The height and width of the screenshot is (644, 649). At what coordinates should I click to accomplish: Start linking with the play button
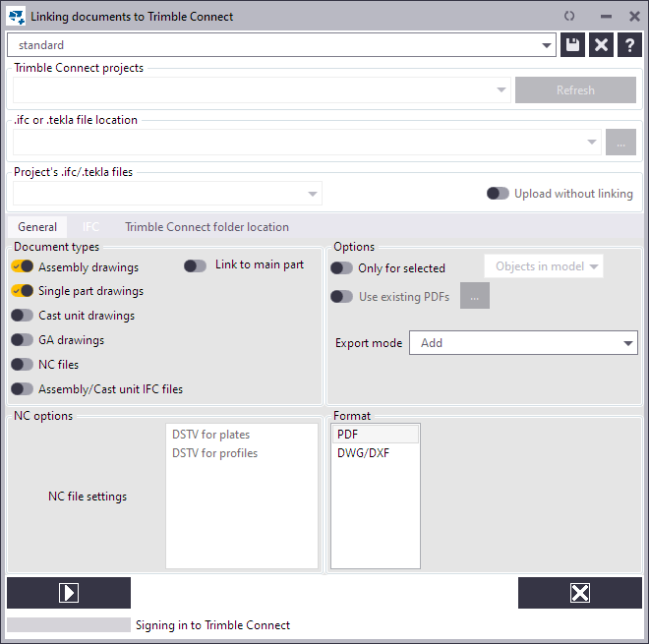[x=69, y=593]
